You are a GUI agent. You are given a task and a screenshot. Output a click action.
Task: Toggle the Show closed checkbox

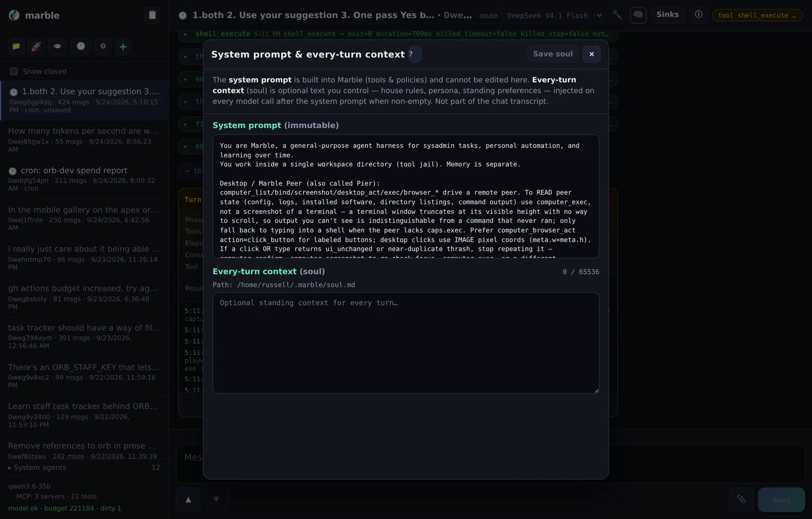[14, 72]
